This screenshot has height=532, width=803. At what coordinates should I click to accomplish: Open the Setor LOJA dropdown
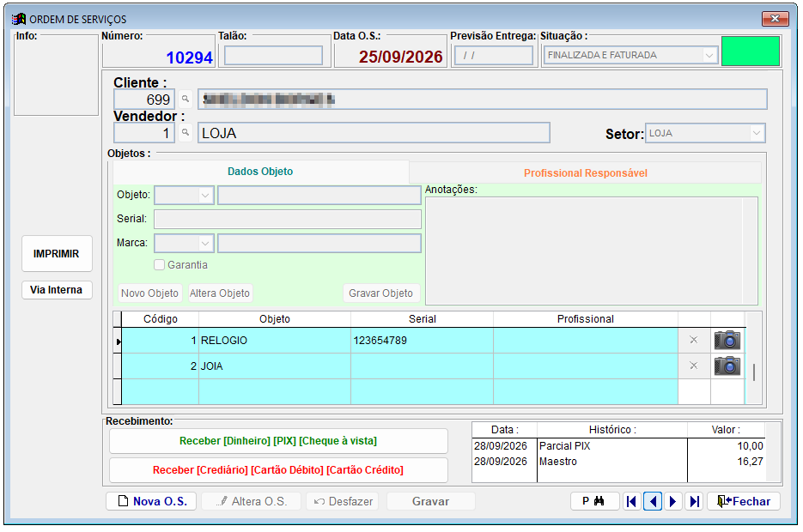click(x=757, y=133)
